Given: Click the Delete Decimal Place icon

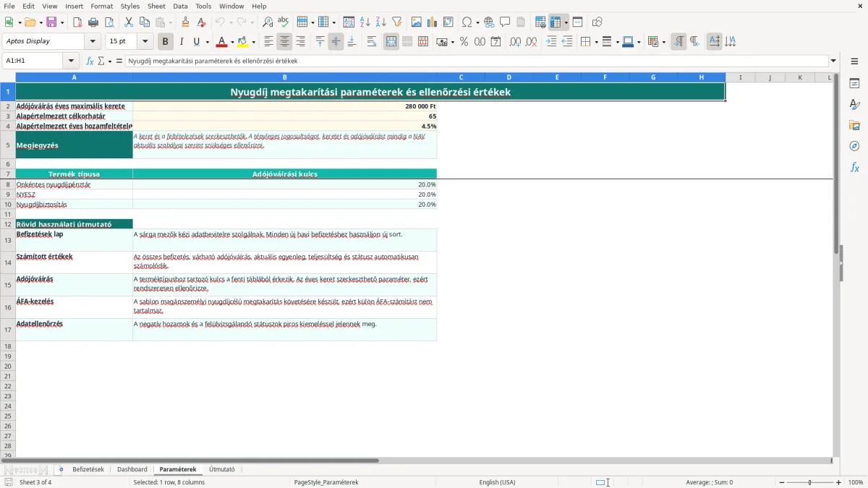Looking at the screenshot, I should 532,41.
